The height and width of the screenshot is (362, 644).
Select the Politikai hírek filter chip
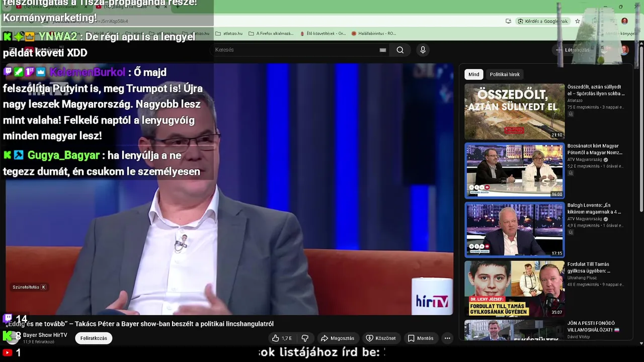(505, 74)
